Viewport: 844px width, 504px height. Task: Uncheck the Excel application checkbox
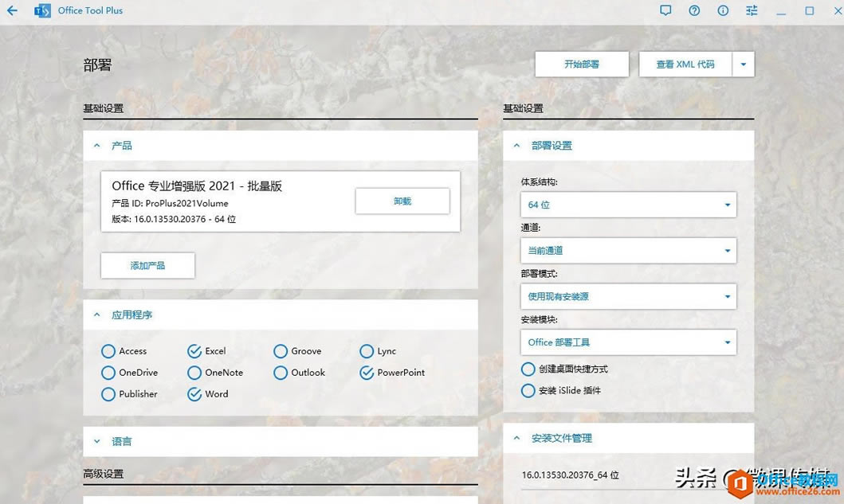click(194, 350)
